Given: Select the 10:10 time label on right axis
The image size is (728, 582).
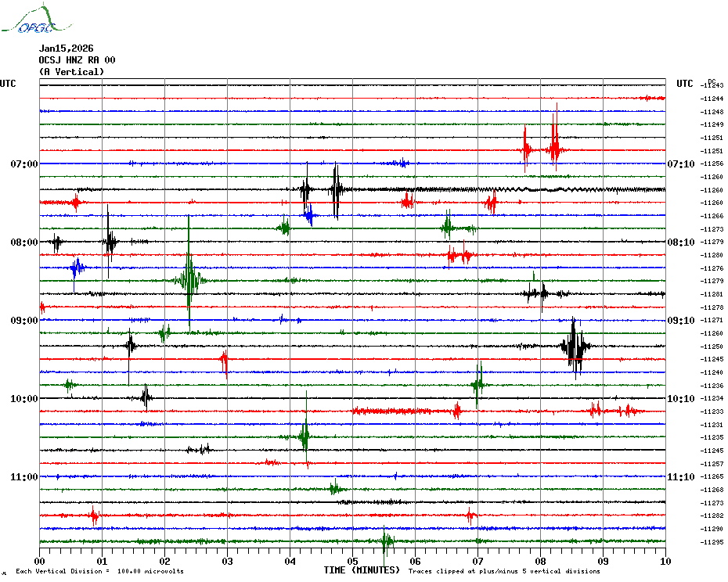Looking at the screenshot, I should coord(680,399).
